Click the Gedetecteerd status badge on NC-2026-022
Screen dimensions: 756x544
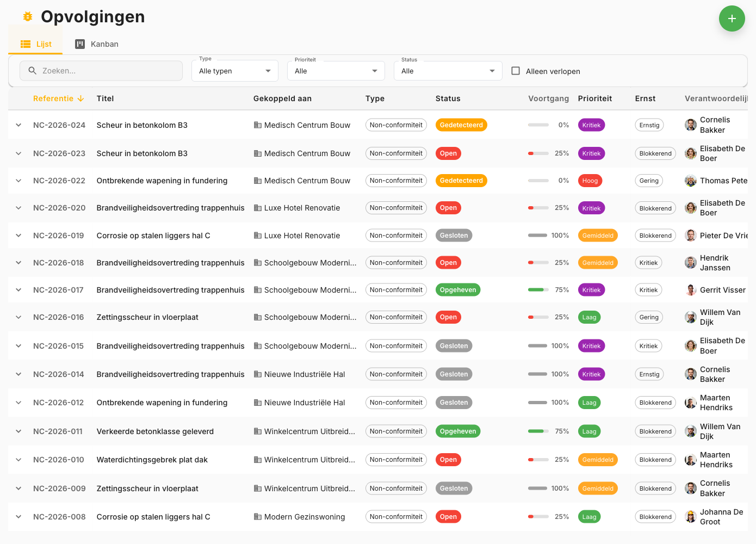click(x=461, y=180)
